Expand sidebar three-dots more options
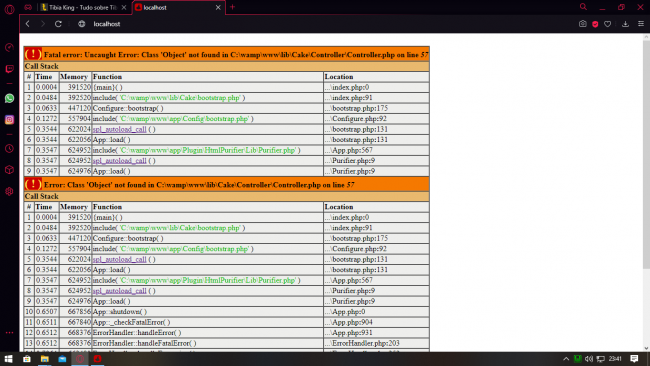This screenshot has height=366, width=650. tap(9, 332)
